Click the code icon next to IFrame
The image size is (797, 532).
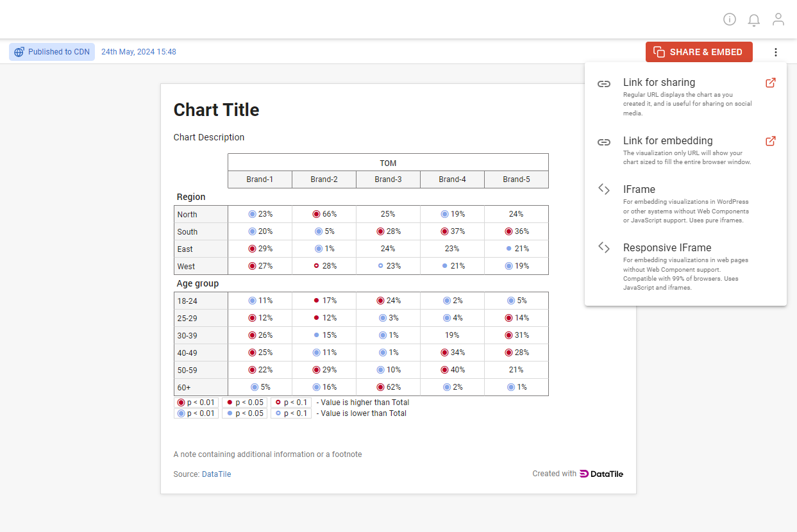click(x=603, y=189)
